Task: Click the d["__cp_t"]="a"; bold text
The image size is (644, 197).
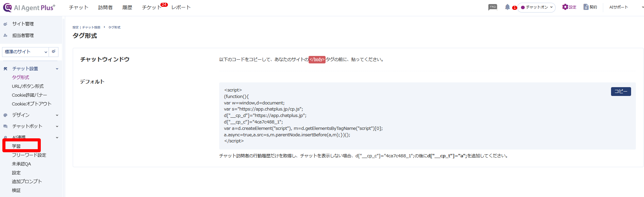Action: pyautogui.click(x=447, y=156)
